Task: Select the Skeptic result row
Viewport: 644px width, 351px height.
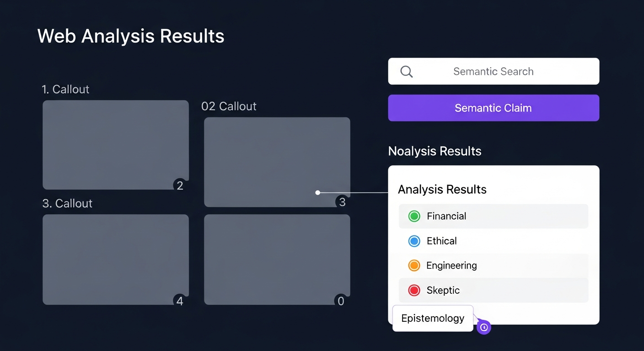Action: point(493,290)
